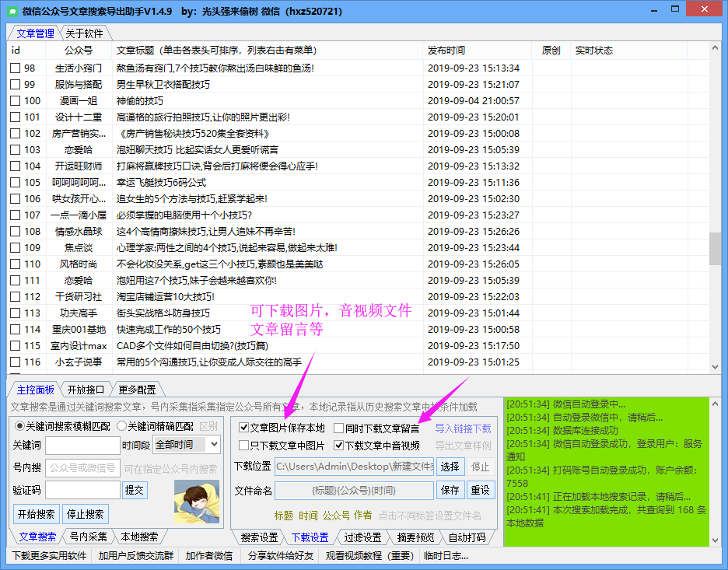Enable the "同时下载文章留言" checkbox
Image resolution: width=728 pixels, height=570 pixels.
click(340, 428)
